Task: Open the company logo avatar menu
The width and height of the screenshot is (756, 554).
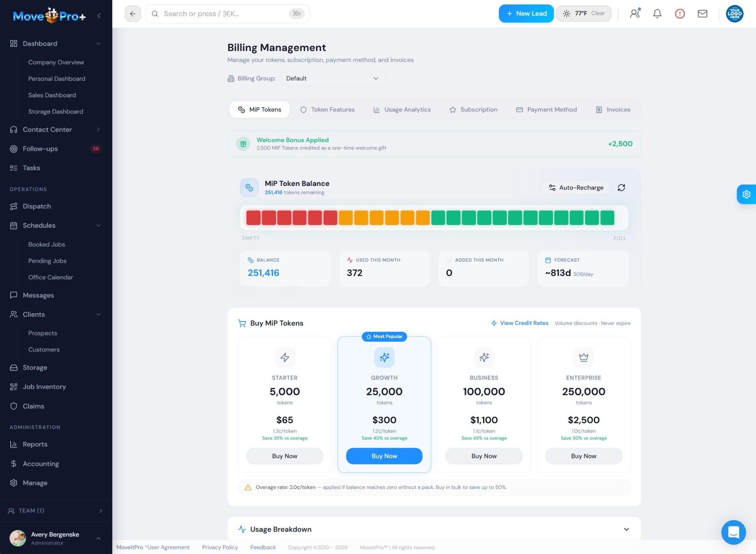Action: [x=734, y=14]
